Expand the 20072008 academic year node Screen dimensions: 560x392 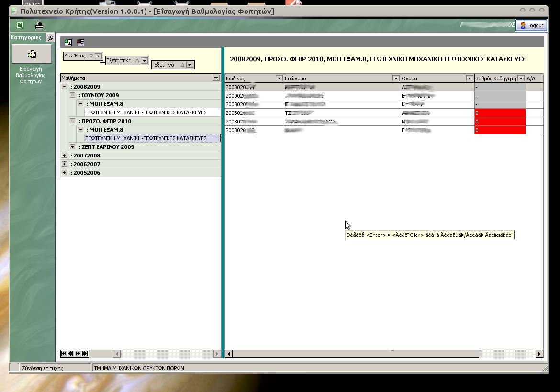point(65,156)
